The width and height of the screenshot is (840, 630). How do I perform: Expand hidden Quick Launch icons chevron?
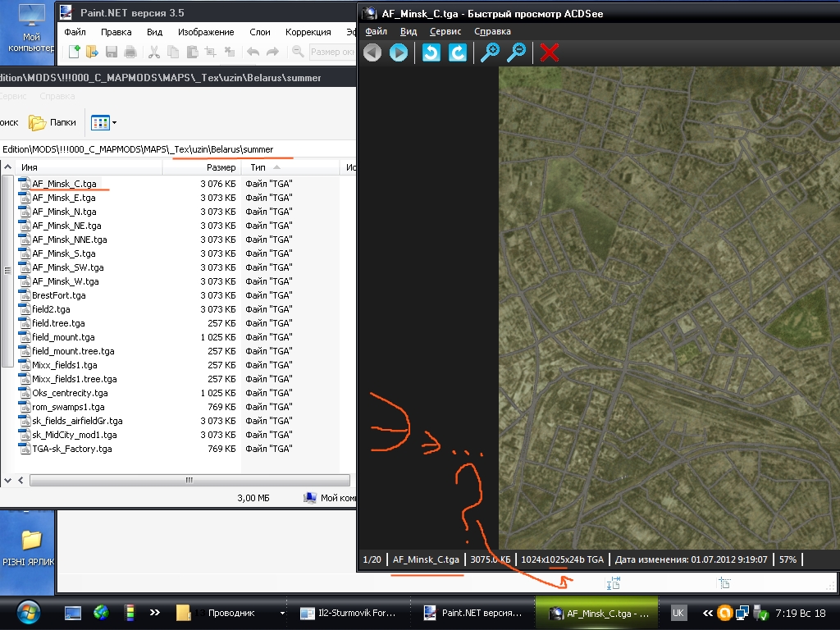[154, 613]
